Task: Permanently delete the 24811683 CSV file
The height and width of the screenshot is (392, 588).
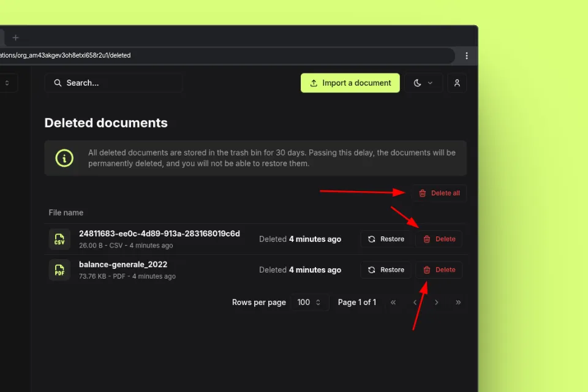Action: tap(439, 239)
